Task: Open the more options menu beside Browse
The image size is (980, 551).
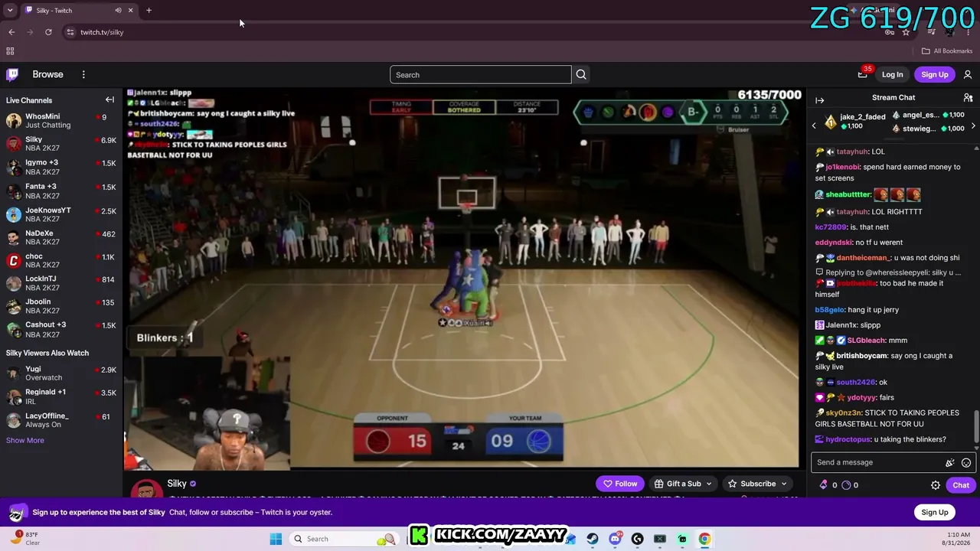Action: tap(83, 74)
